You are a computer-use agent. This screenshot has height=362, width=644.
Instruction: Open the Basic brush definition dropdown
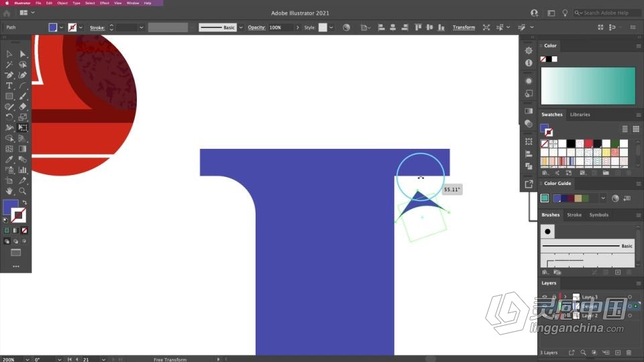click(x=241, y=27)
